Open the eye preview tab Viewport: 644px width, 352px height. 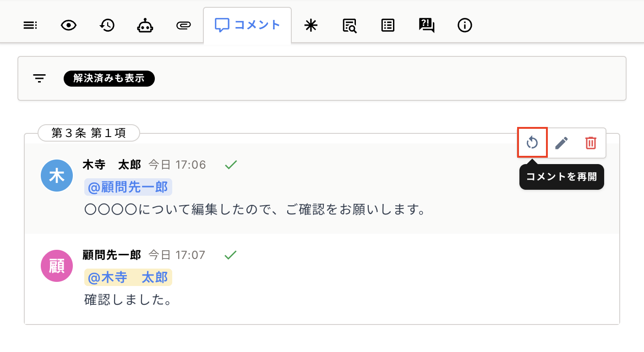69,26
